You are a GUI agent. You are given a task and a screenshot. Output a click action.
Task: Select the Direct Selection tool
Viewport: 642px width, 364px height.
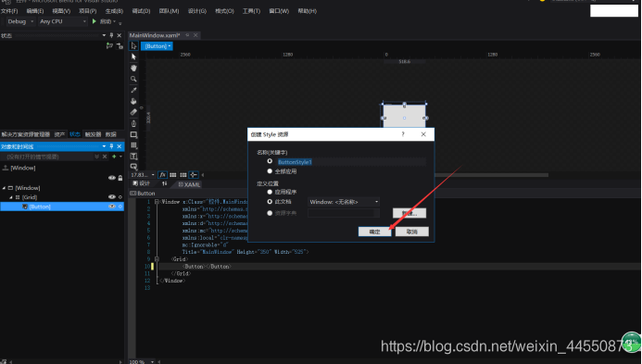pos(133,56)
